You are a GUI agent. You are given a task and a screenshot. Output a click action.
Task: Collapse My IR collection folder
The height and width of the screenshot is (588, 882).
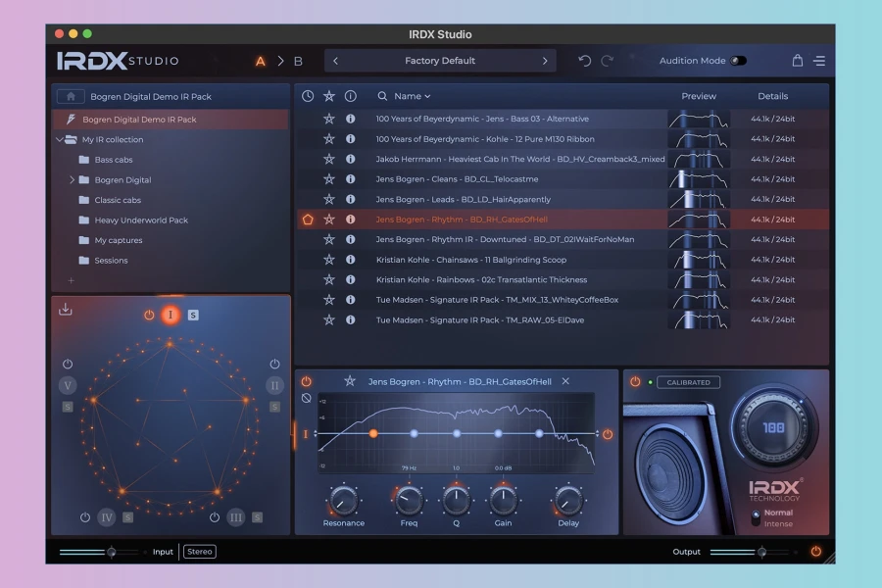coord(59,139)
